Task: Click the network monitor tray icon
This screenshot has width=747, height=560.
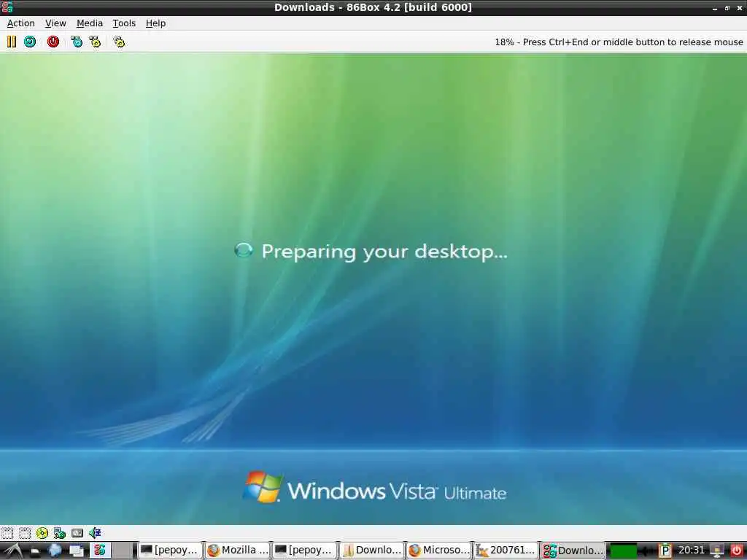Action: pos(717,551)
